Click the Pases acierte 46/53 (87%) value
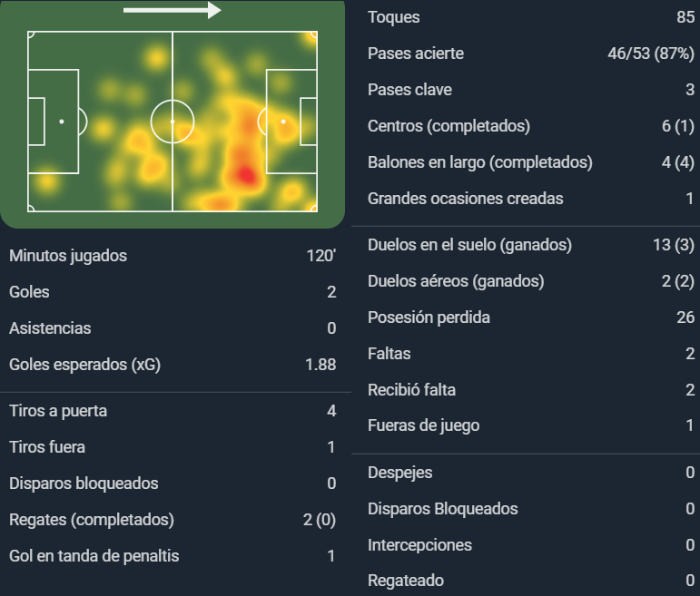Screen dimensions: 700x596 651,54
